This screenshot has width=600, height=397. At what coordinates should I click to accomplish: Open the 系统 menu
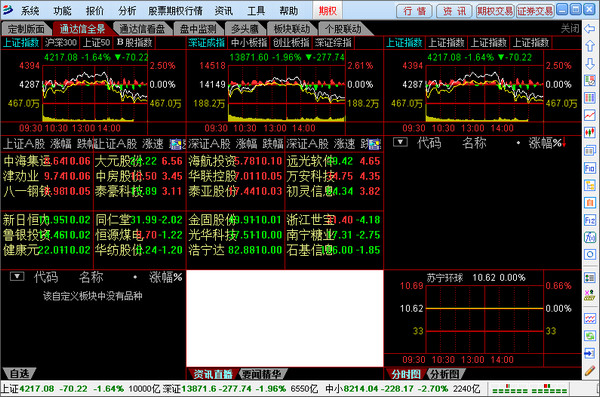pyautogui.click(x=30, y=11)
